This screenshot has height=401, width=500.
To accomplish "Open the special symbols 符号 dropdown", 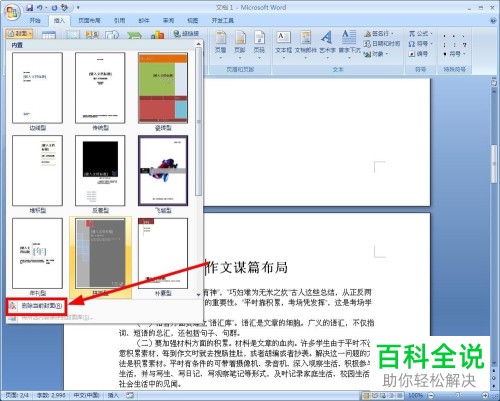I will [x=455, y=54].
